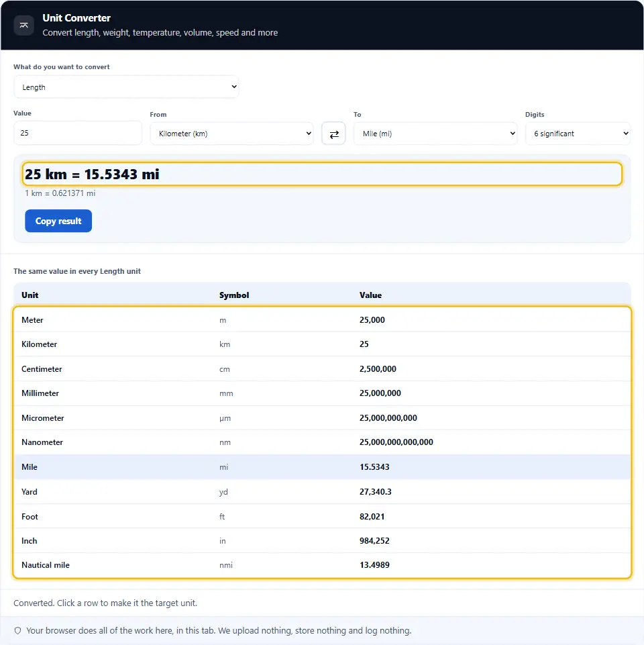
Task: Select the Inch row as target unit
Action: (322, 540)
